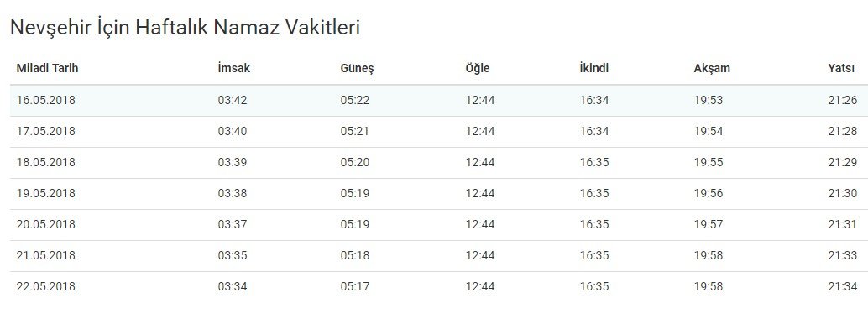The height and width of the screenshot is (314, 868).
Task: Select the 18.05.2018 date cell
Action: (46, 162)
